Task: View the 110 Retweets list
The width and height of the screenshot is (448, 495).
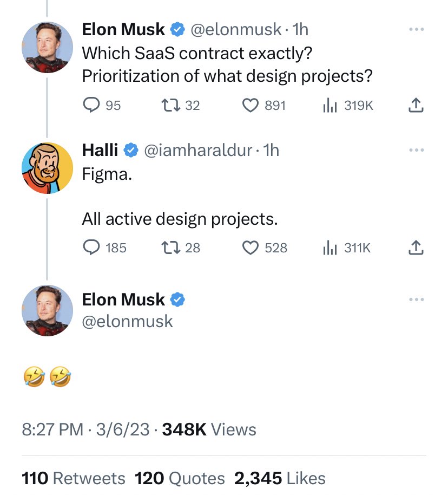Action: (74, 478)
